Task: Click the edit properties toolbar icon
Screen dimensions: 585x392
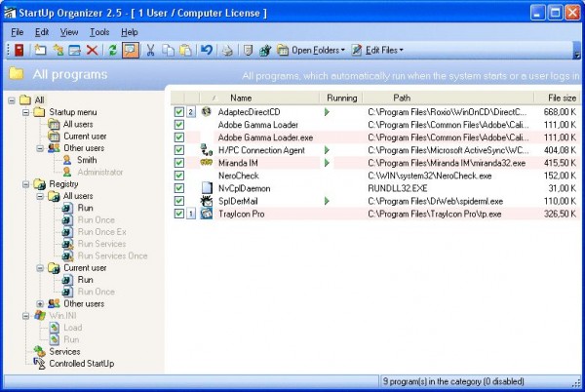Action: pos(75,50)
